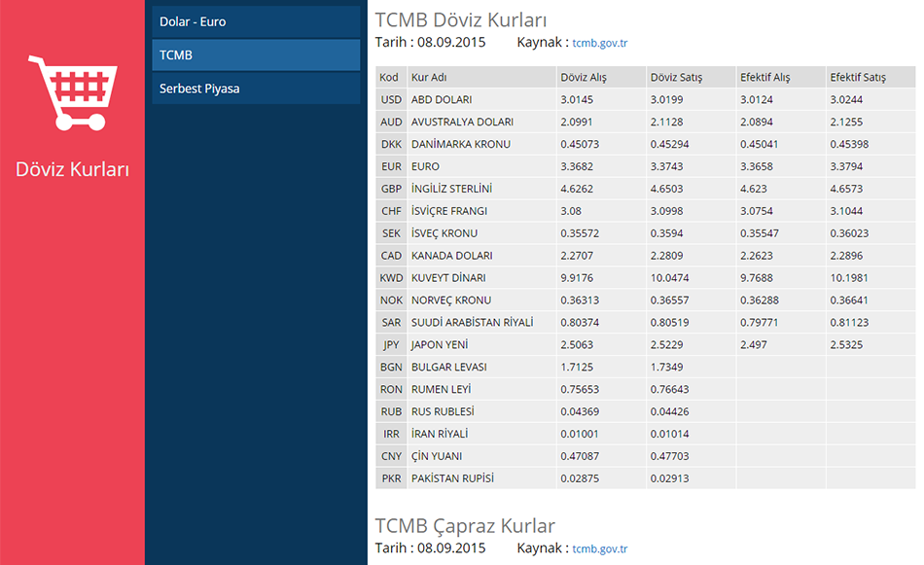Select the EURO row name
The height and width of the screenshot is (565, 924).
point(425,166)
